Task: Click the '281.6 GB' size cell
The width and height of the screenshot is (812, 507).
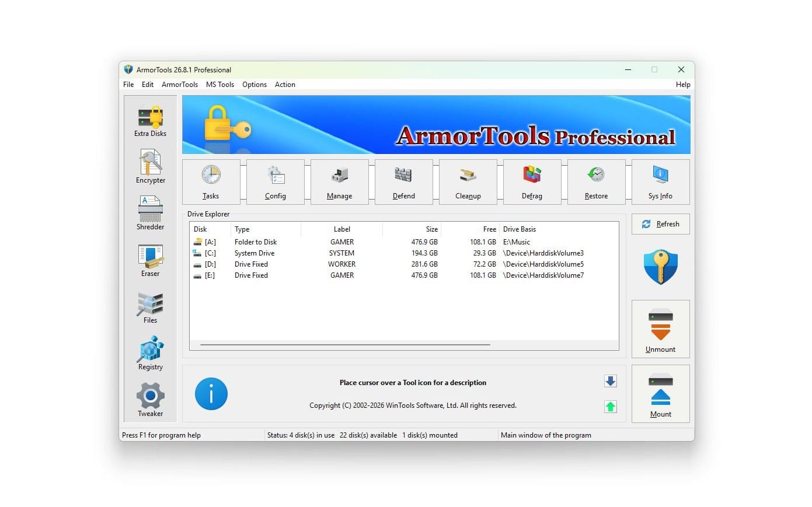Action: click(424, 264)
